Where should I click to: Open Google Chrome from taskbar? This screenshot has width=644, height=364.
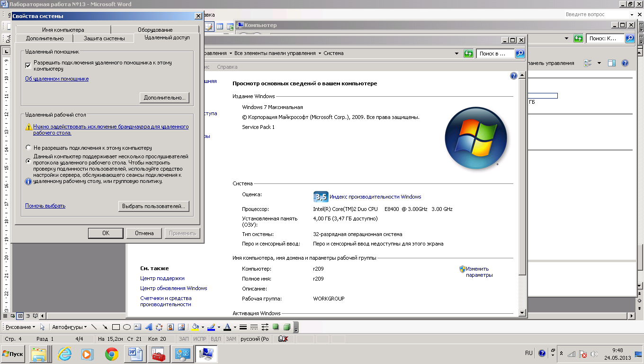click(112, 354)
